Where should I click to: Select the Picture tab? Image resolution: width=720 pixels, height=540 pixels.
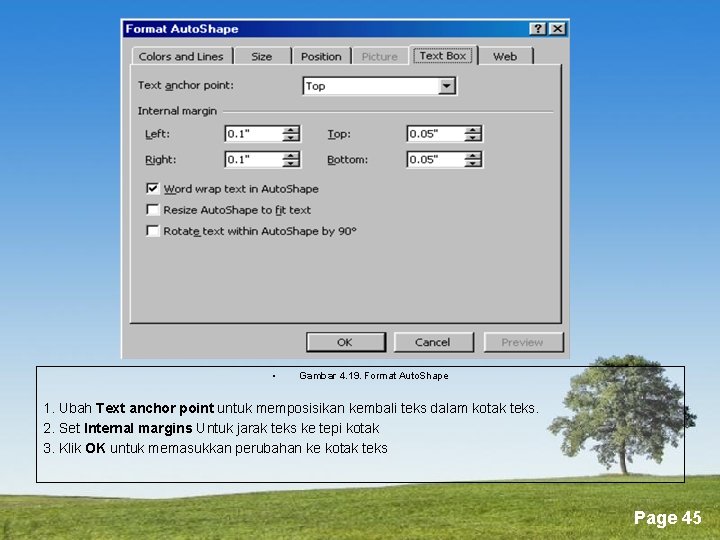379,56
